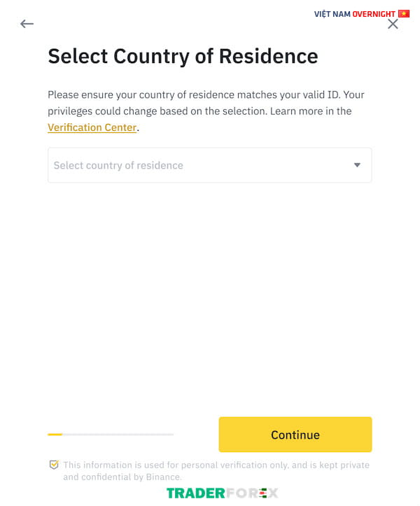Image resolution: width=420 pixels, height=506 pixels.
Task: Expand the country list via caret arrow
Action: [x=357, y=165]
